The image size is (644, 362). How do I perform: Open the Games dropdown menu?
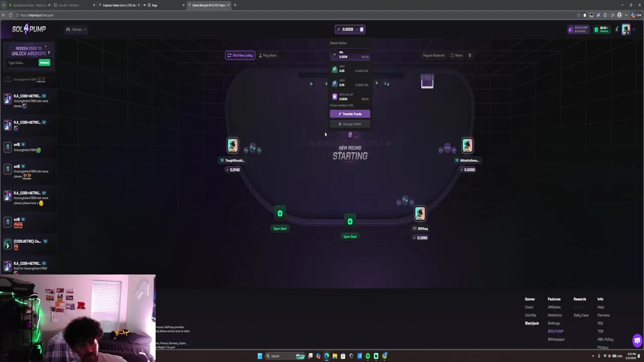76,29
